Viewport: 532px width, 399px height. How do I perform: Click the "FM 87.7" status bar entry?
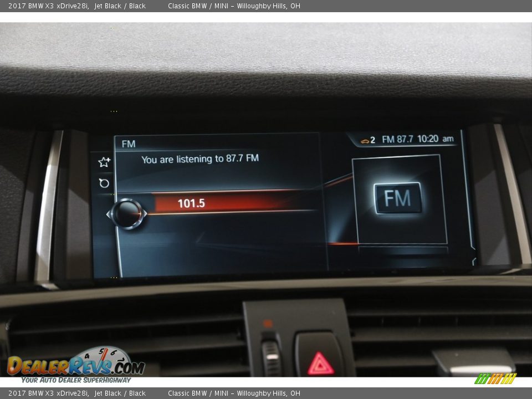pos(397,139)
